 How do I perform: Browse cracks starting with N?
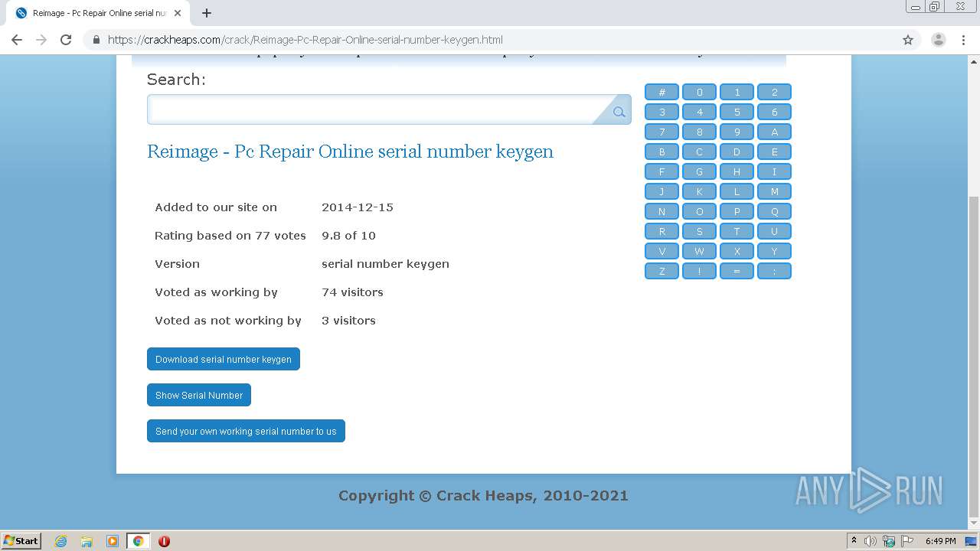coord(661,211)
